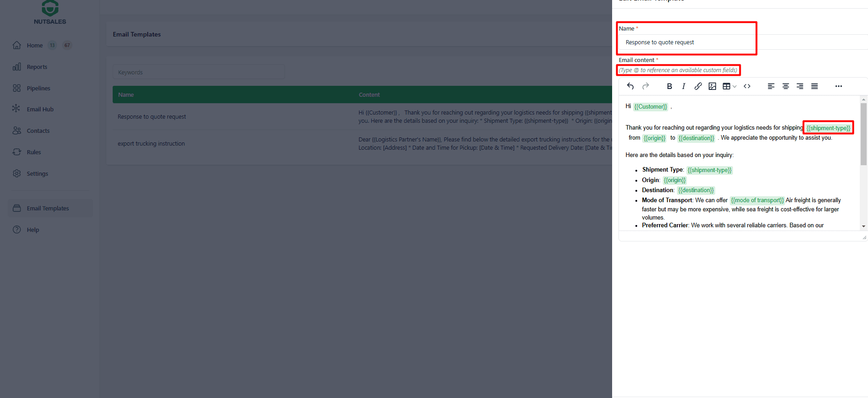Click the {{destination}} tag after 'to'

[x=696, y=138]
